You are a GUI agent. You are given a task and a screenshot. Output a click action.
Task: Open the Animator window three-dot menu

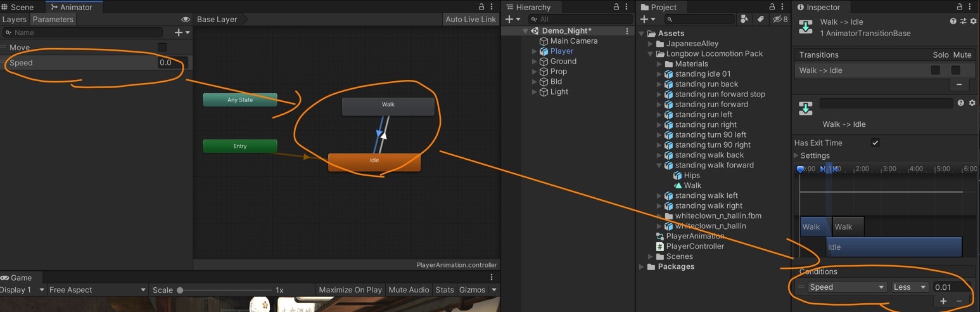(493, 7)
